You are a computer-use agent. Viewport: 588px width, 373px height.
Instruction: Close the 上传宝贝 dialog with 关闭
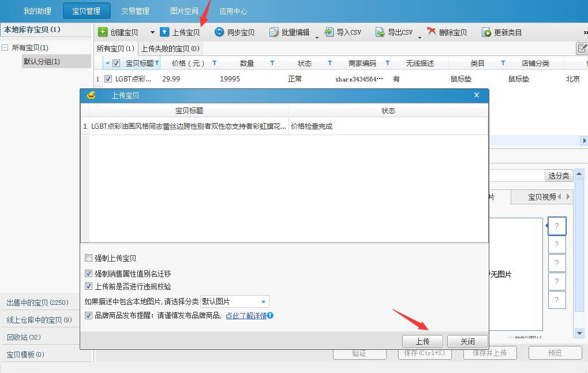pyautogui.click(x=467, y=341)
